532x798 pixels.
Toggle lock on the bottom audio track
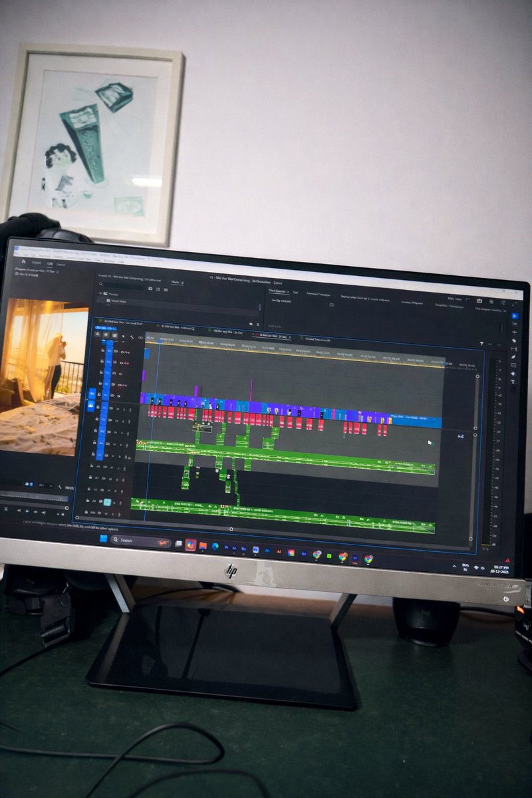pyautogui.click(x=86, y=512)
